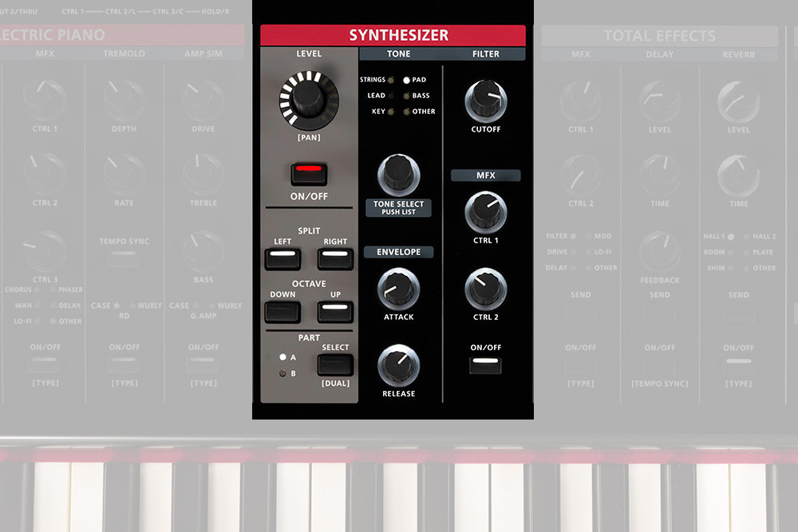
Task: Select PART A radio indicator
Action: [x=284, y=357]
